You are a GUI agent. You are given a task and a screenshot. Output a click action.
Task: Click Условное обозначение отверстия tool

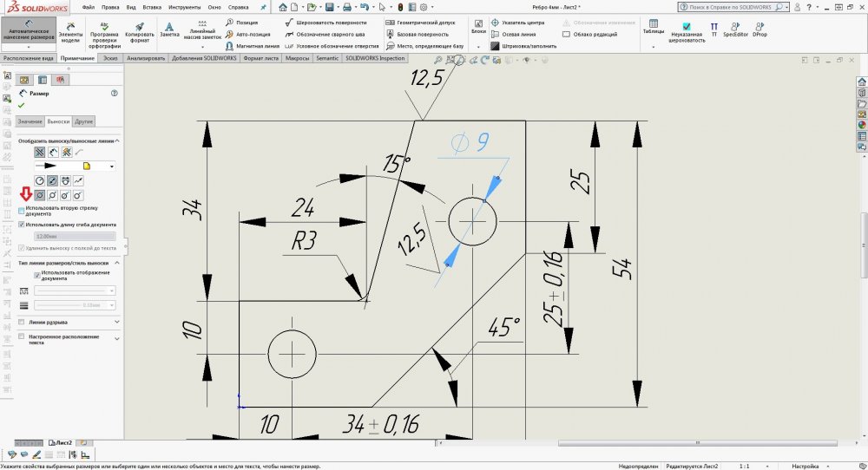coord(332,47)
